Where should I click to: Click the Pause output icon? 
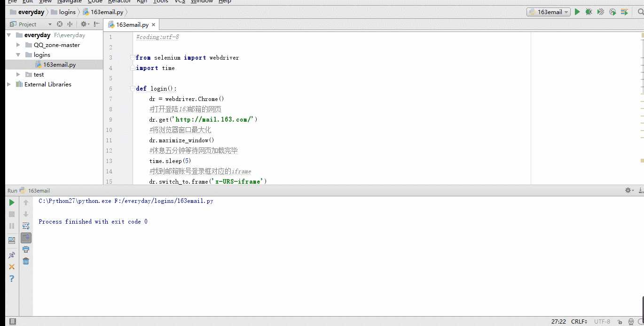coord(12,226)
